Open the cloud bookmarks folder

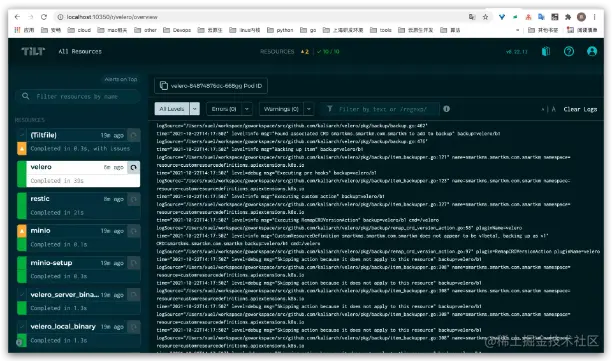pos(79,30)
